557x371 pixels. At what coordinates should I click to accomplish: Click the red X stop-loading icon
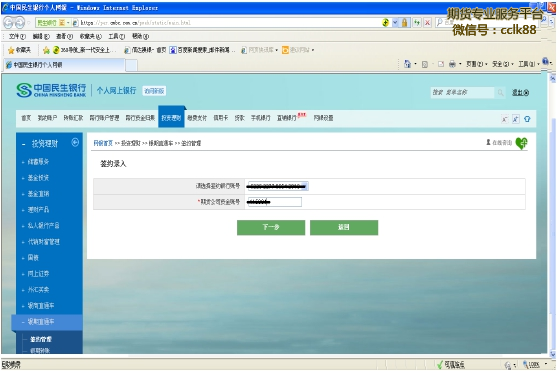(x=427, y=23)
